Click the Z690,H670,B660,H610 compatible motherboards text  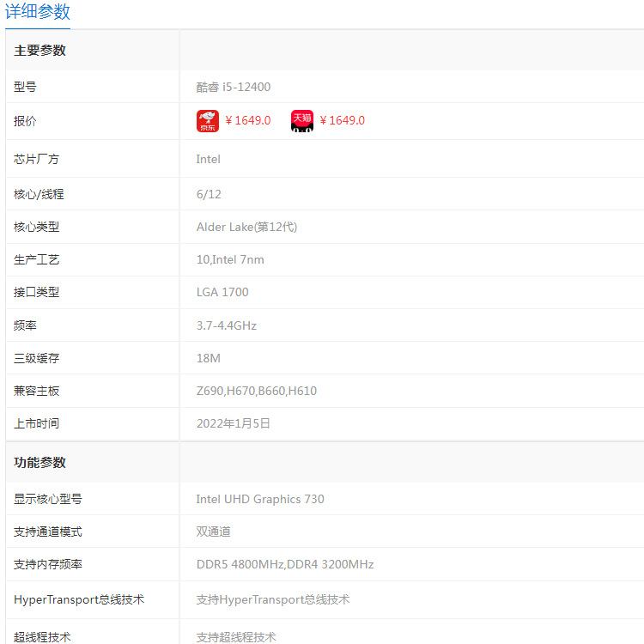(257, 391)
